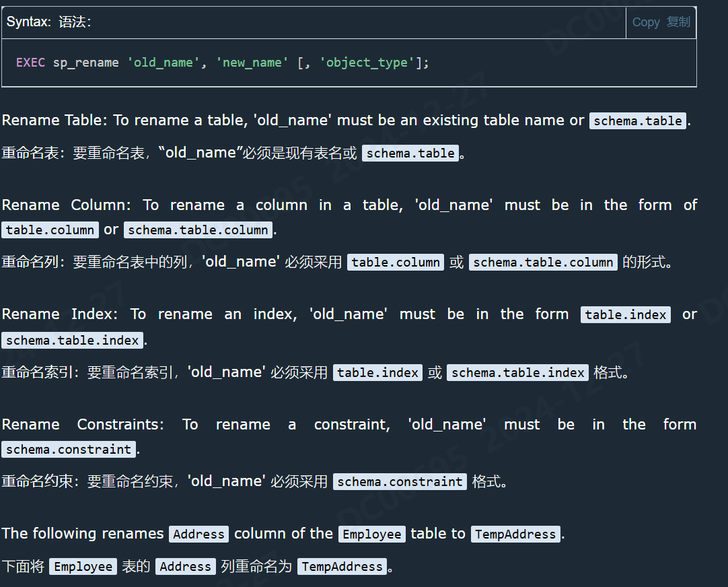
Task: Click schema.table.column tag in Chinese 重命名列 sentence
Action: coord(543,263)
